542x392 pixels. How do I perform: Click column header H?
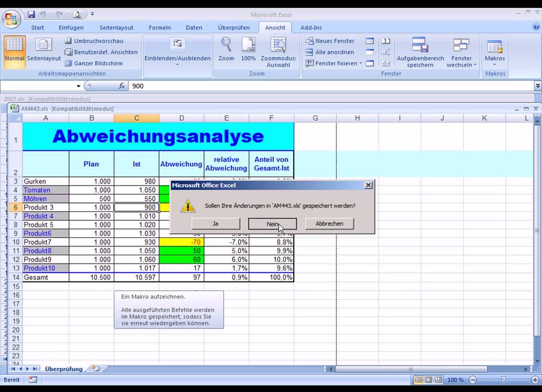[358, 118]
